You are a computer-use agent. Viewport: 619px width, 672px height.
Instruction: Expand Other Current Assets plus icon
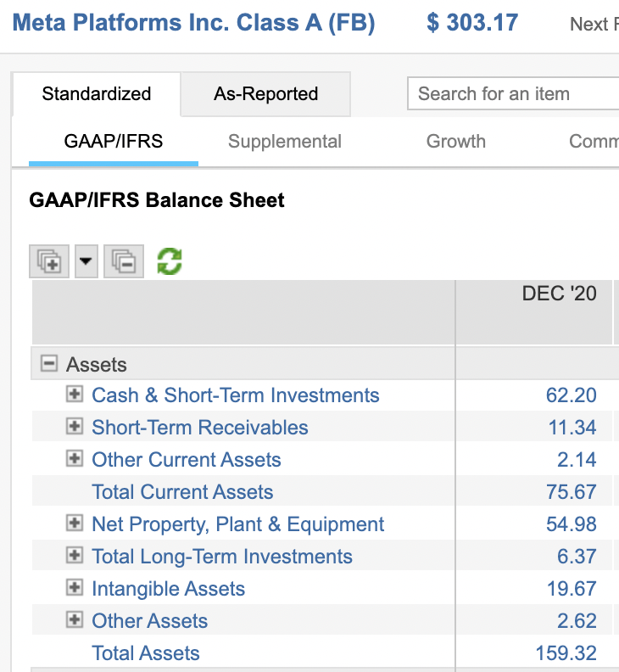point(75,459)
